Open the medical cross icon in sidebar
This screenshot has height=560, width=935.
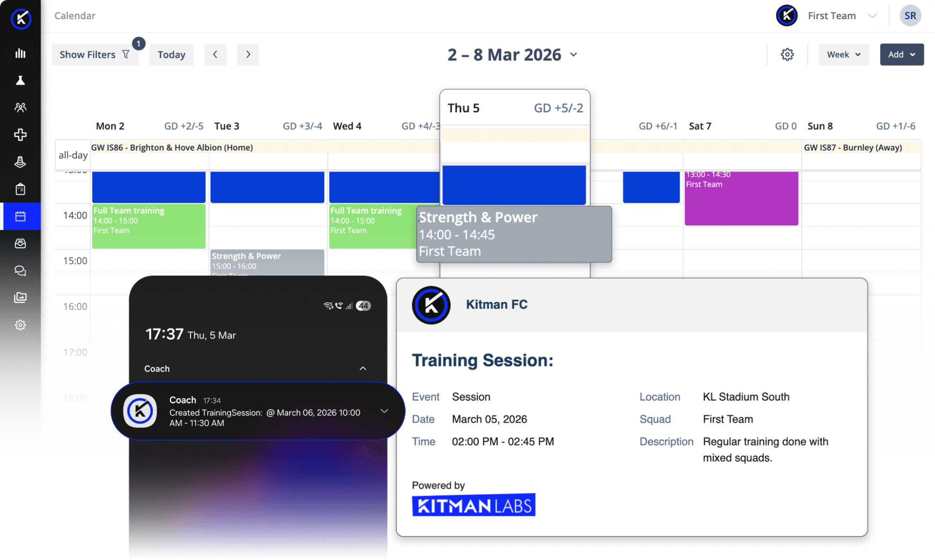20,135
